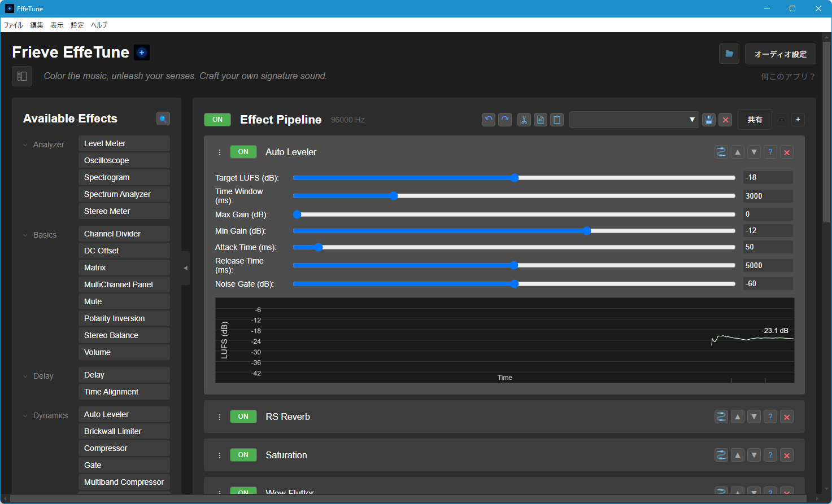The image size is (832, 504).
Task: Open Saturation routing settings
Action: click(x=721, y=455)
